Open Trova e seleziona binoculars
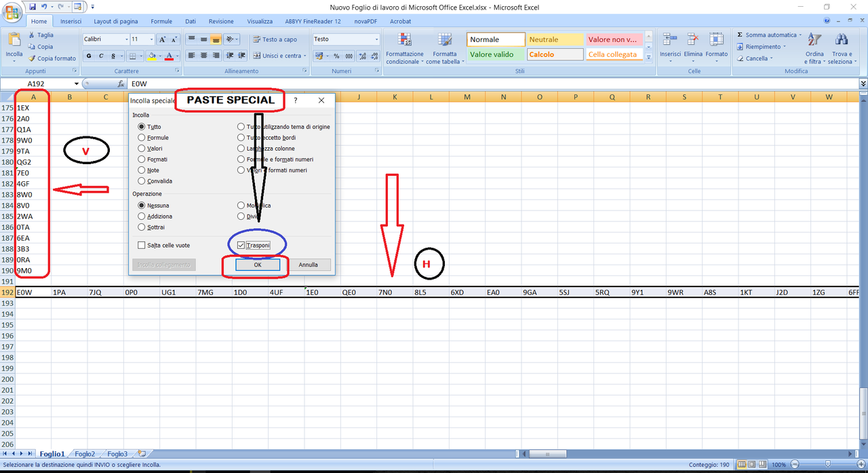868x473 pixels. click(842, 49)
